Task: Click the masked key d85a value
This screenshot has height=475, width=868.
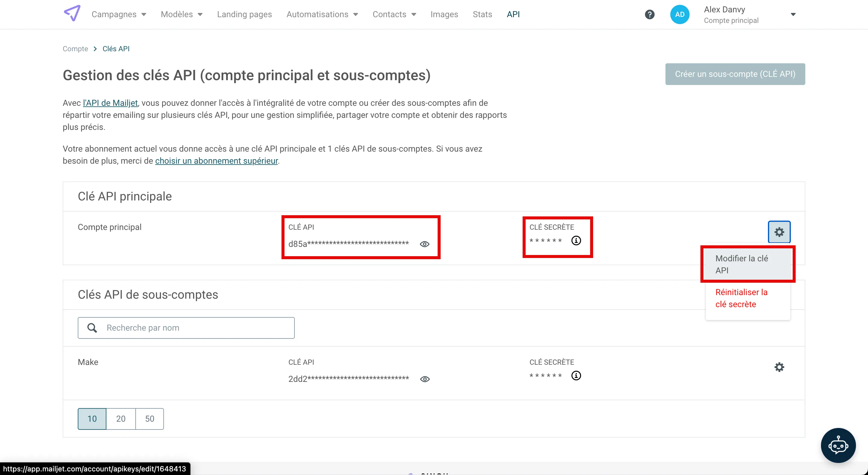Action: [348, 244]
